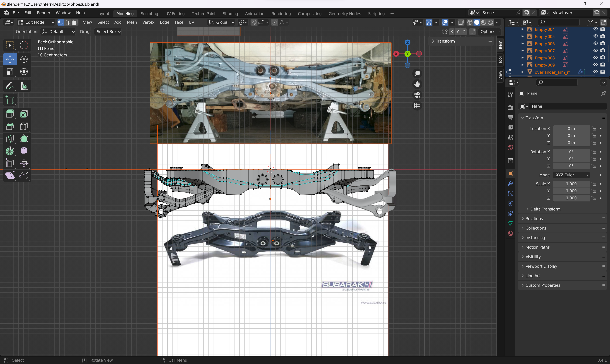This screenshot has width=610, height=364.
Task: Expand the Delta Transform section
Action: pos(545,209)
